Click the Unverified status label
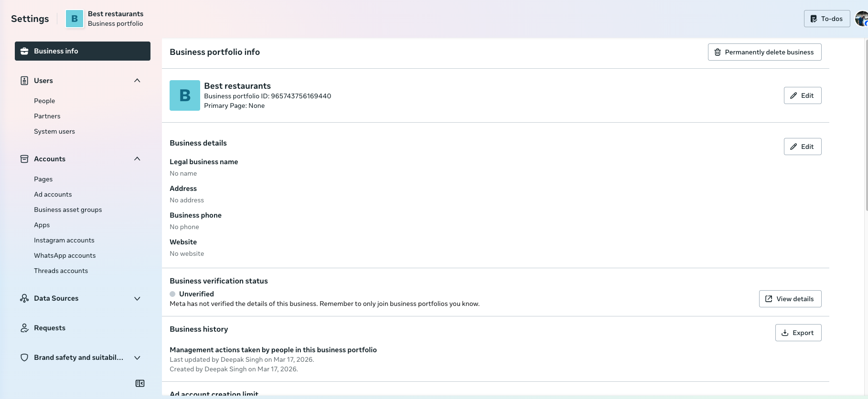This screenshot has height=399, width=868. [196, 294]
